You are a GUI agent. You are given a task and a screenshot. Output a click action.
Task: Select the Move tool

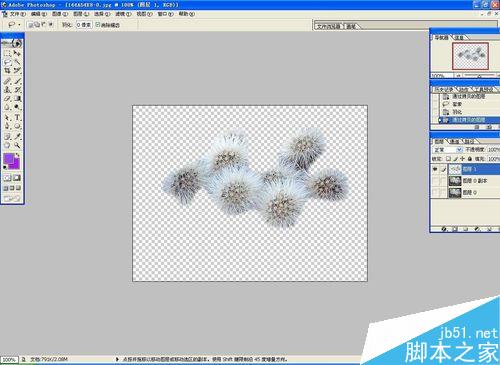coord(17,53)
